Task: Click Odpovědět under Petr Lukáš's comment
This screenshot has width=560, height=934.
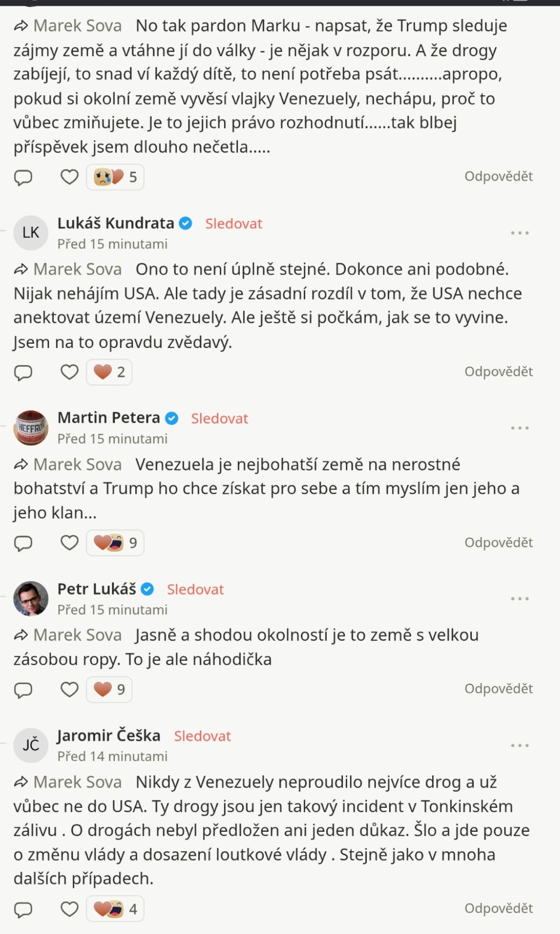Action: point(498,689)
